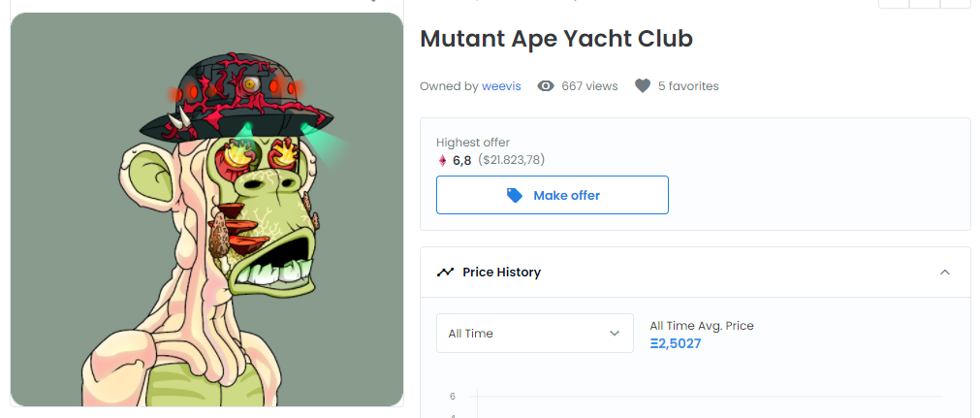Open the All Time range dropdown
This screenshot has height=418, width=980.
[x=535, y=334]
